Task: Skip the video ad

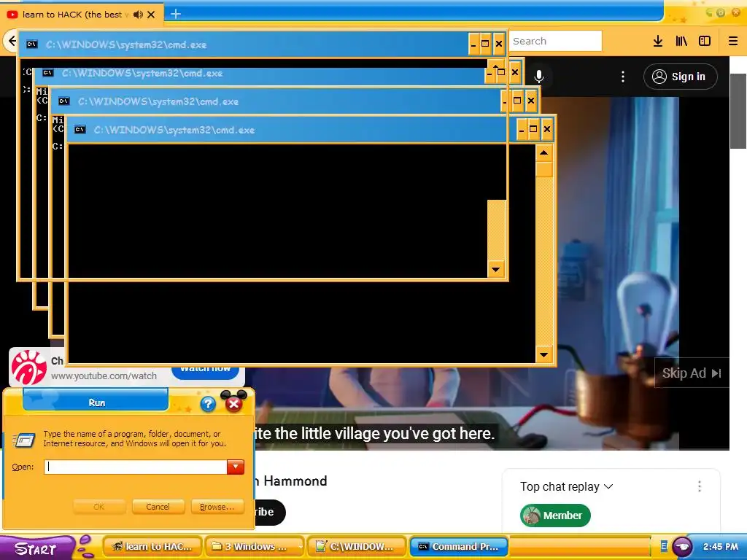Action: [x=692, y=373]
